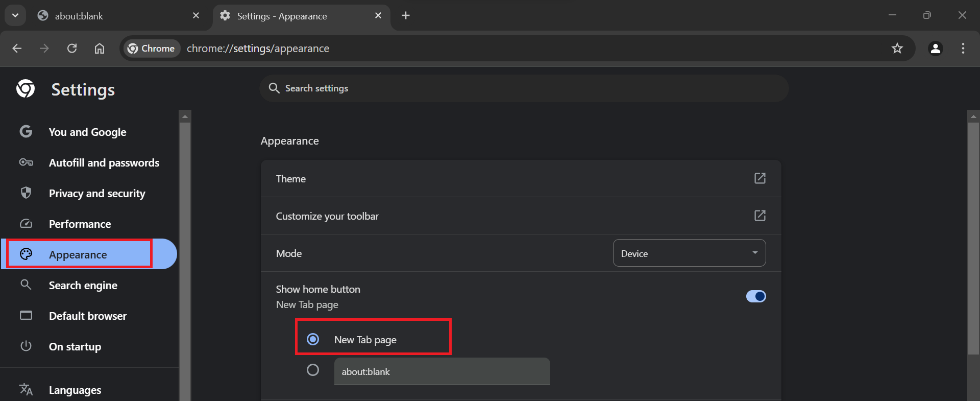
Task: Click the Chrome site info chip
Action: [152, 49]
